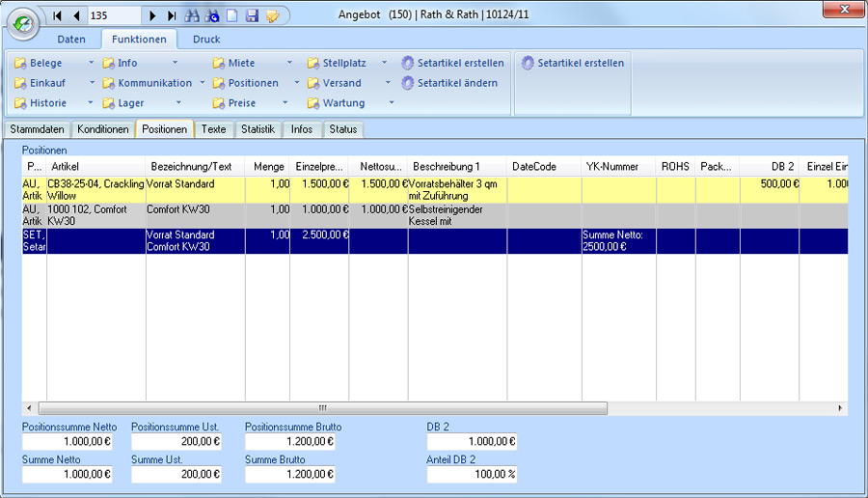Go to the next record
The image size is (868, 498).
(x=152, y=15)
